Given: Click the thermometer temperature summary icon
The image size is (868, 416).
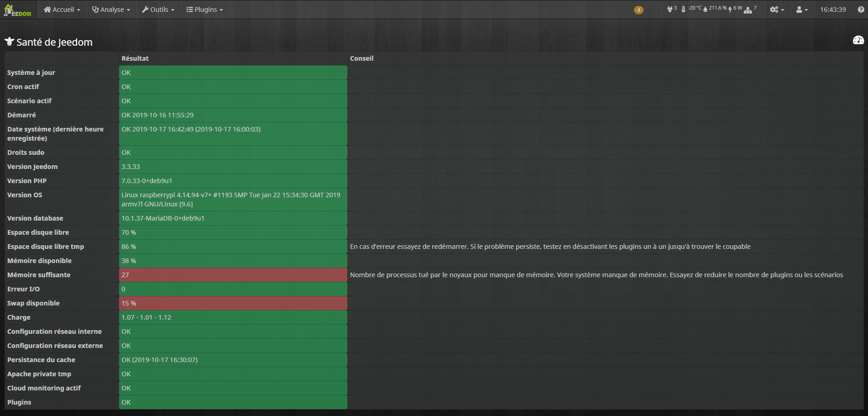Looking at the screenshot, I should tap(683, 9).
